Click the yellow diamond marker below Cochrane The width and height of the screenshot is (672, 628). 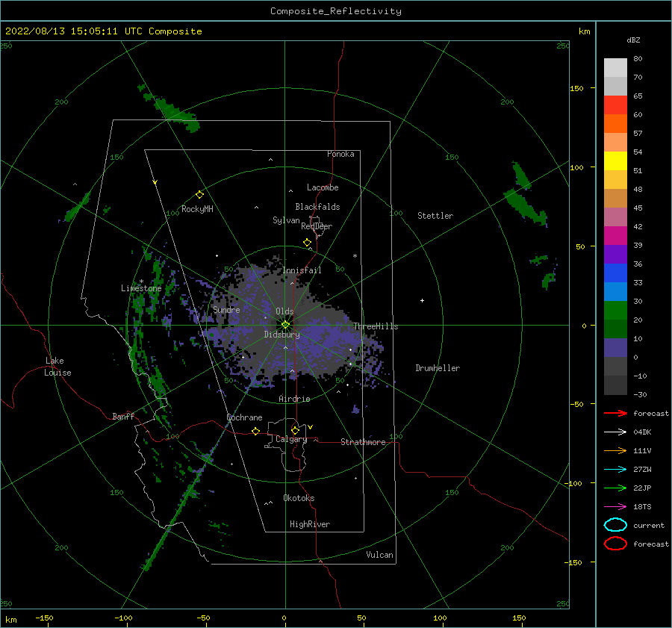tap(256, 431)
